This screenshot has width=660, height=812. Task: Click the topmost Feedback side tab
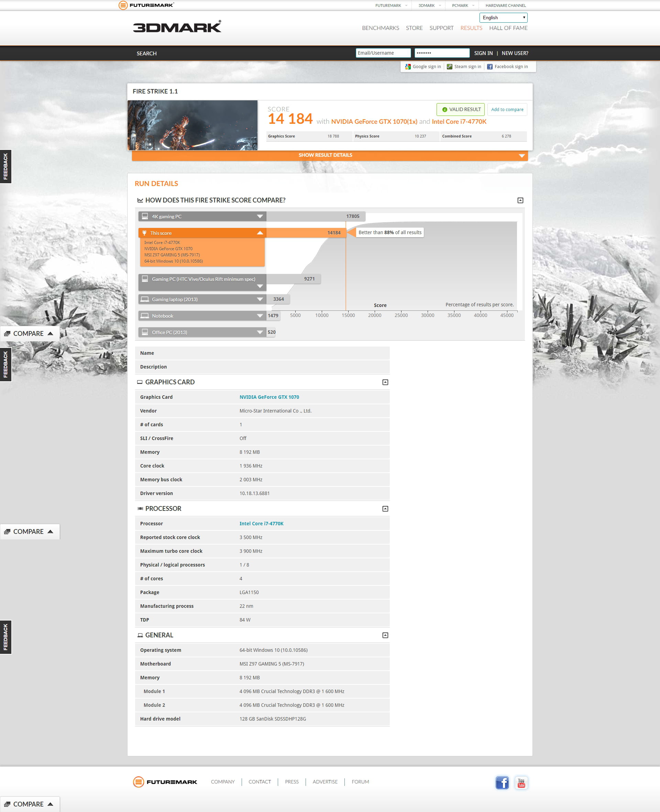coord(5,166)
